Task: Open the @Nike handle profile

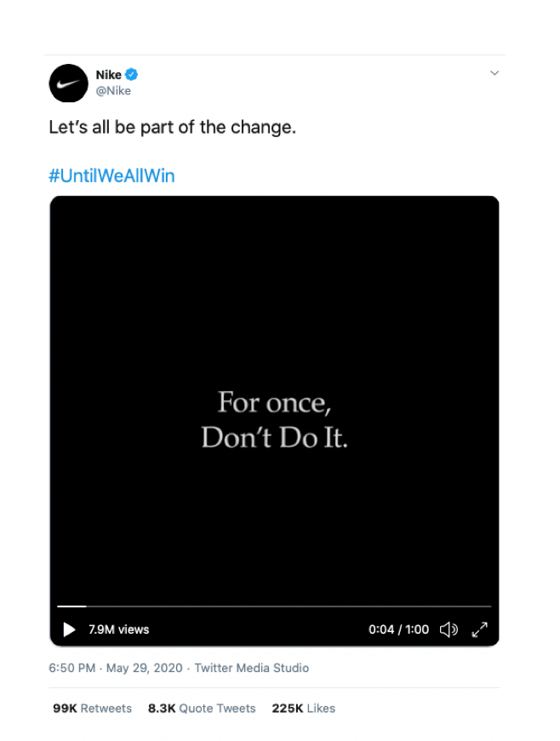Action: click(x=113, y=90)
